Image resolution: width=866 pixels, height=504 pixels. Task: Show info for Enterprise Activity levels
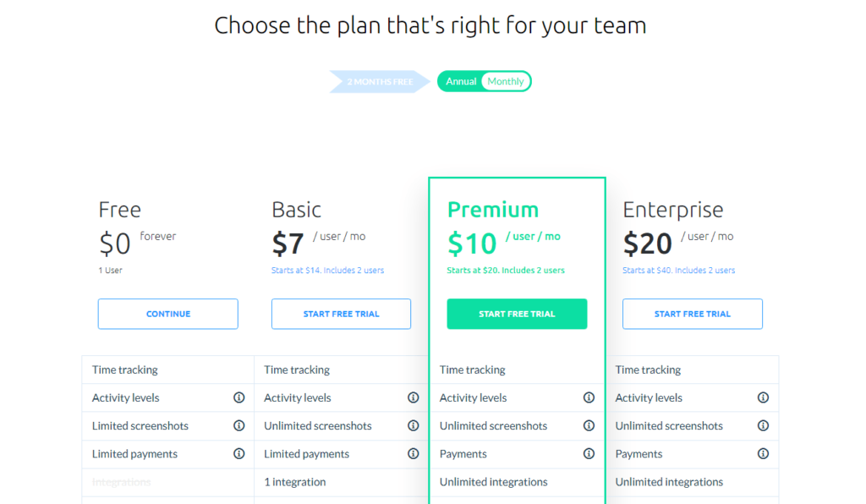pyautogui.click(x=763, y=397)
